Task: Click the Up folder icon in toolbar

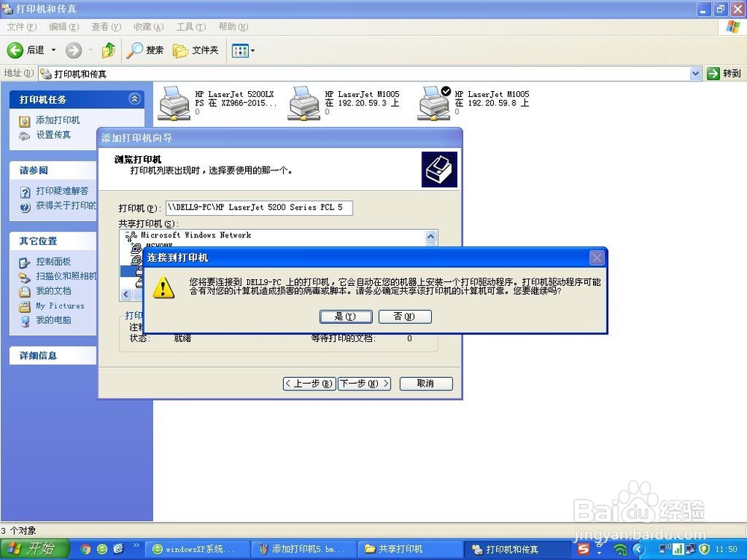Action: point(108,49)
